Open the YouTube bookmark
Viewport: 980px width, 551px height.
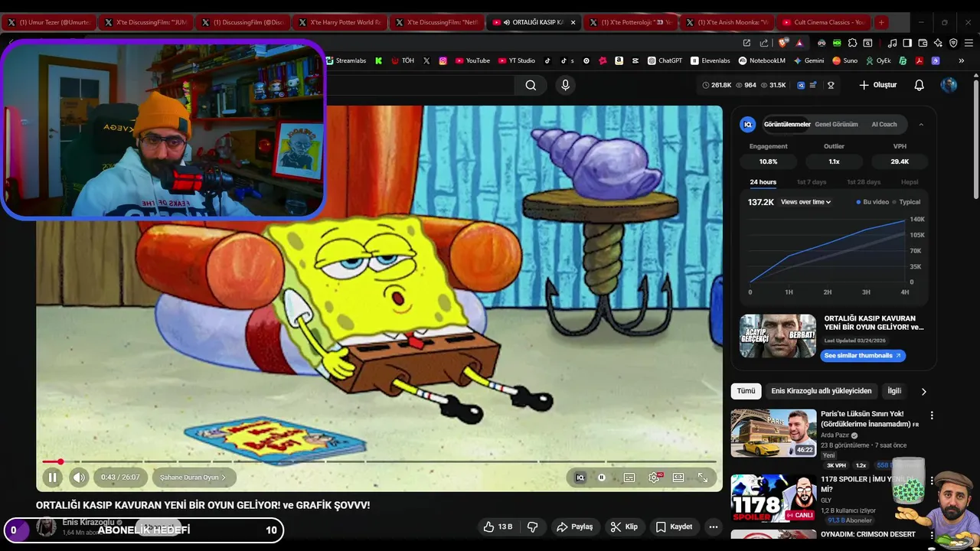tap(472, 60)
